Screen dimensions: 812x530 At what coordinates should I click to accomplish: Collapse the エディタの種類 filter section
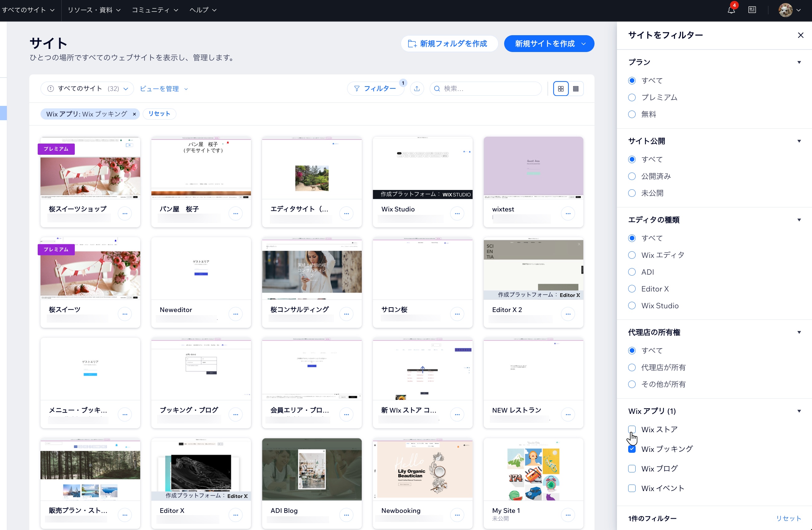click(799, 220)
